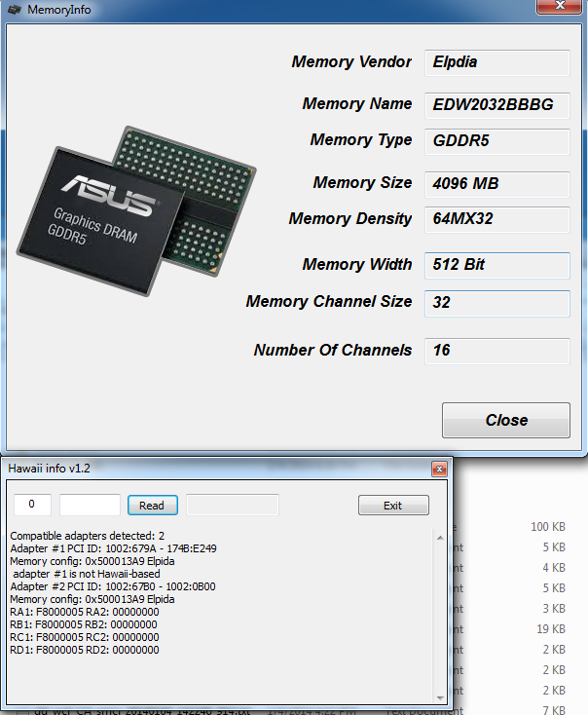588x715 pixels.
Task: Click the 19 KB size in background file list
Action: coord(551,629)
